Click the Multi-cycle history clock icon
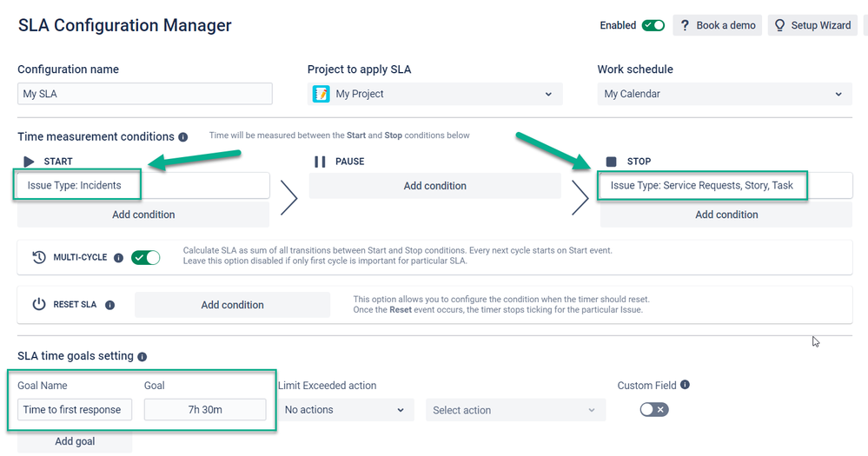The image size is (868, 456). pyautogui.click(x=39, y=257)
